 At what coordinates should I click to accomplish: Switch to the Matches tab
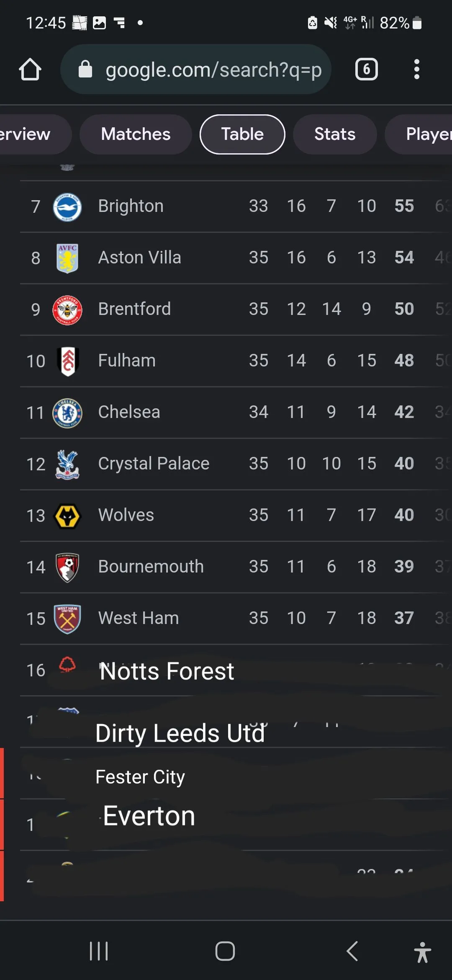pos(136,134)
